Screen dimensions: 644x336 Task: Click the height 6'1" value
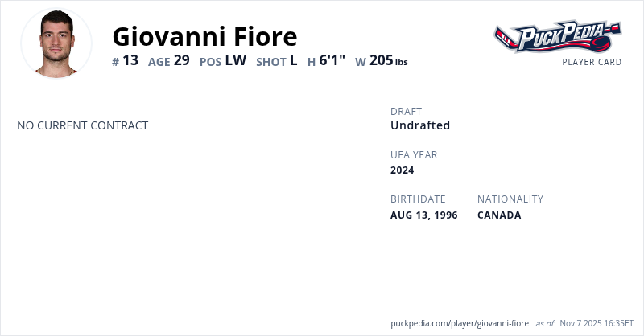tap(332, 60)
